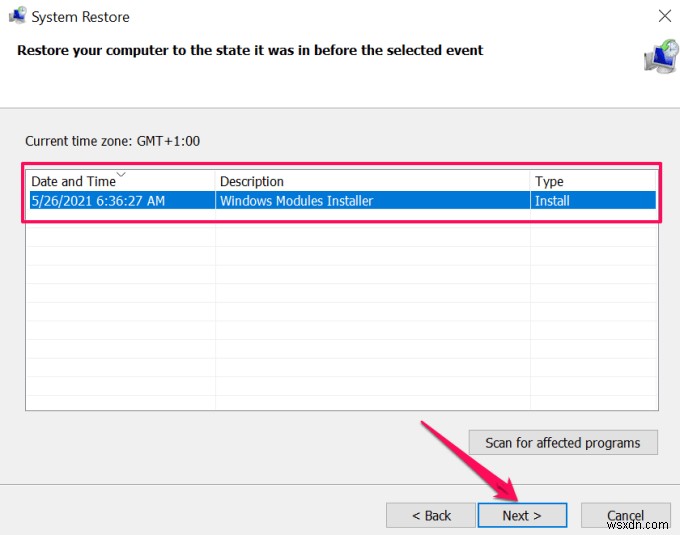The height and width of the screenshot is (535, 680).
Task: Cancel the System Restore wizard
Action: 626,515
